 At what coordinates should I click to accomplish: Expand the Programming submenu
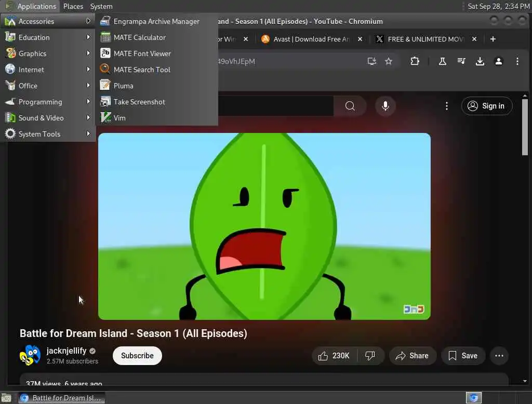point(48,102)
